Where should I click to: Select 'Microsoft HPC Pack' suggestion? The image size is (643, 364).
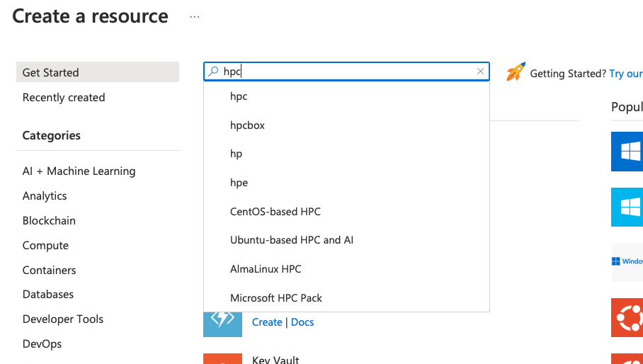pyautogui.click(x=276, y=298)
